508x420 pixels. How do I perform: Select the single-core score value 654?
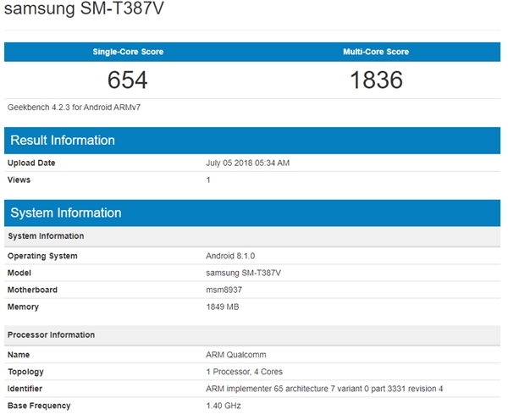pos(128,80)
